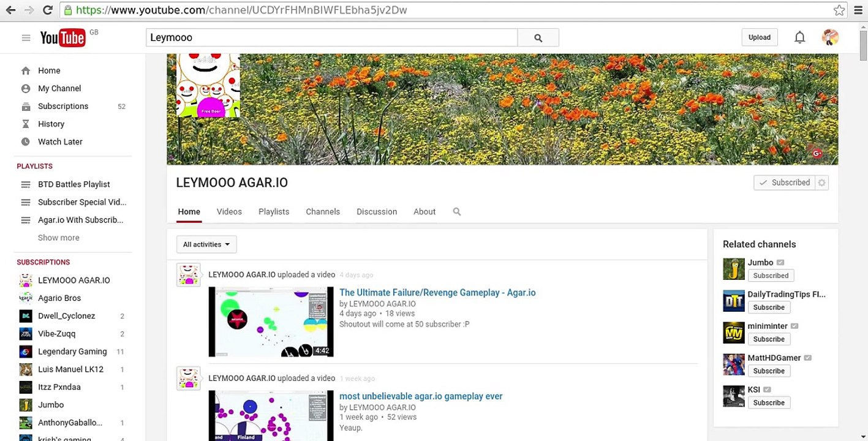The image size is (868, 441).
Task: Toggle Subscribed button for Jumbo
Action: click(771, 276)
